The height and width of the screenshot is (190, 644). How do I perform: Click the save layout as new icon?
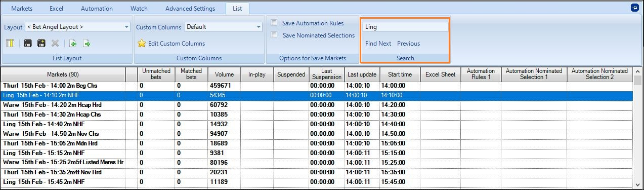click(x=41, y=44)
